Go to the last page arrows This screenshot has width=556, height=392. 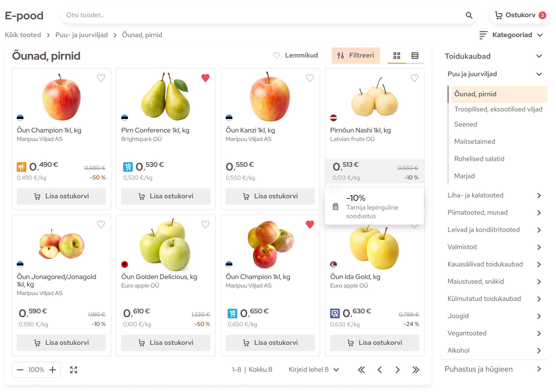[x=416, y=370]
